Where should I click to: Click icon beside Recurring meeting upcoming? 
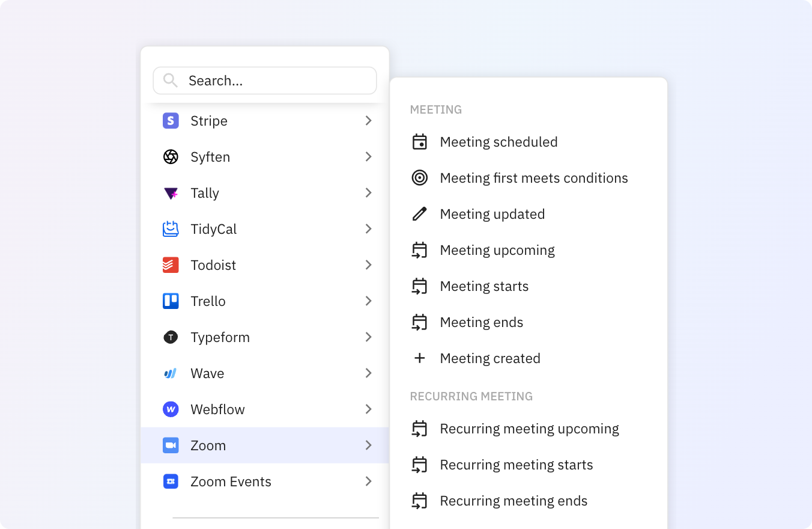pyautogui.click(x=419, y=429)
